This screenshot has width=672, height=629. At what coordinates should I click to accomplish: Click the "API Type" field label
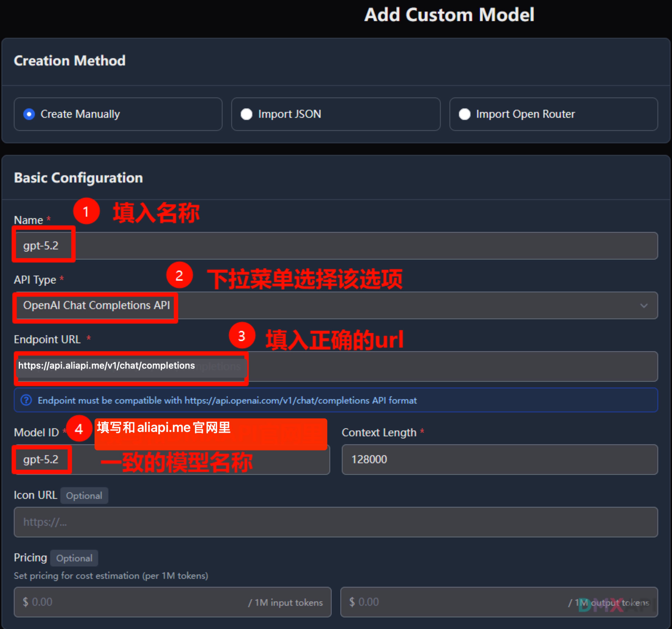[x=35, y=280]
